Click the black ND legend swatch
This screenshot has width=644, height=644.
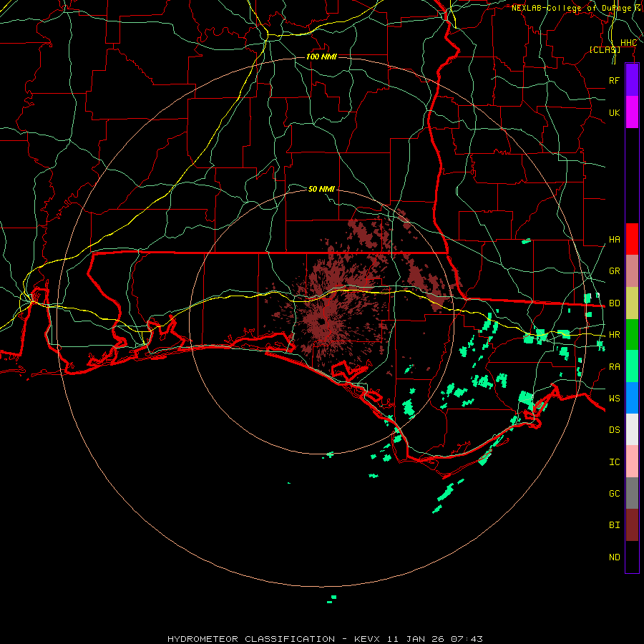632,557
